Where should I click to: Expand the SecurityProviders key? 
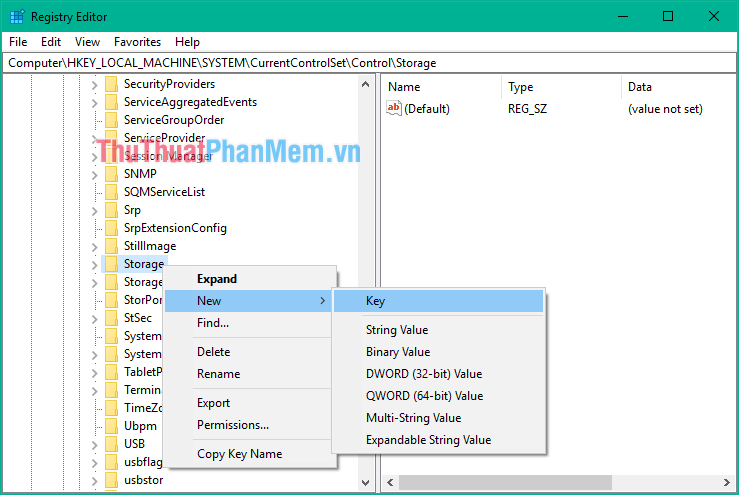(x=94, y=85)
